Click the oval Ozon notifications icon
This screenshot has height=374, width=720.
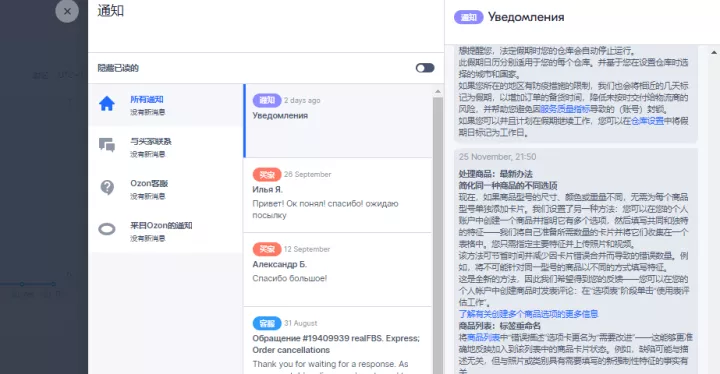(x=107, y=229)
